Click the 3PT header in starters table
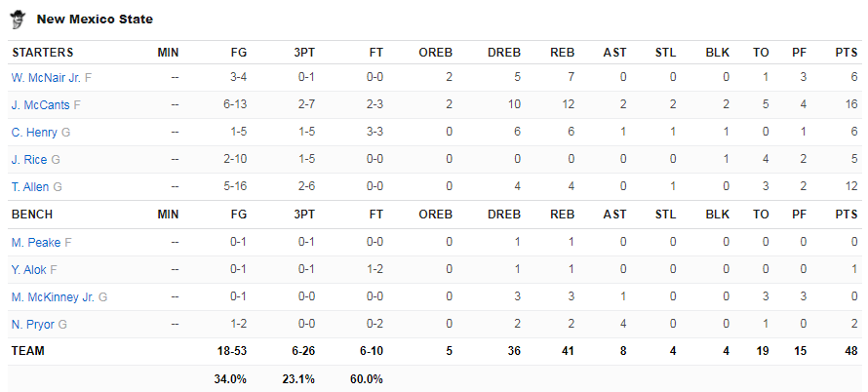Image resolution: width=868 pixels, height=392 pixels. [x=304, y=53]
